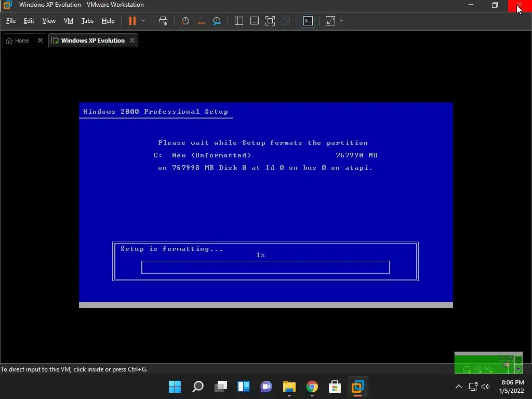Click the 'Please wait while Setup formats' line
This screenshot has height=399, width=532.
coord(263,143)
